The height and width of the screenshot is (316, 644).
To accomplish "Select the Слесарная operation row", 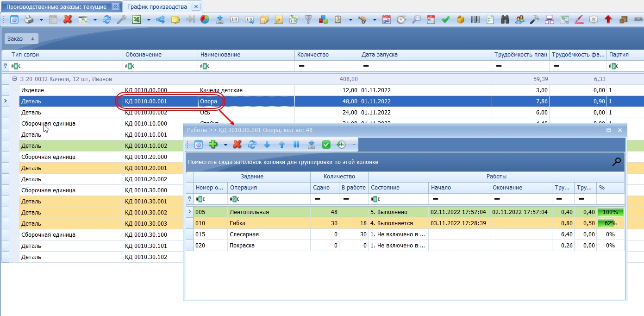I will point(405,234).
